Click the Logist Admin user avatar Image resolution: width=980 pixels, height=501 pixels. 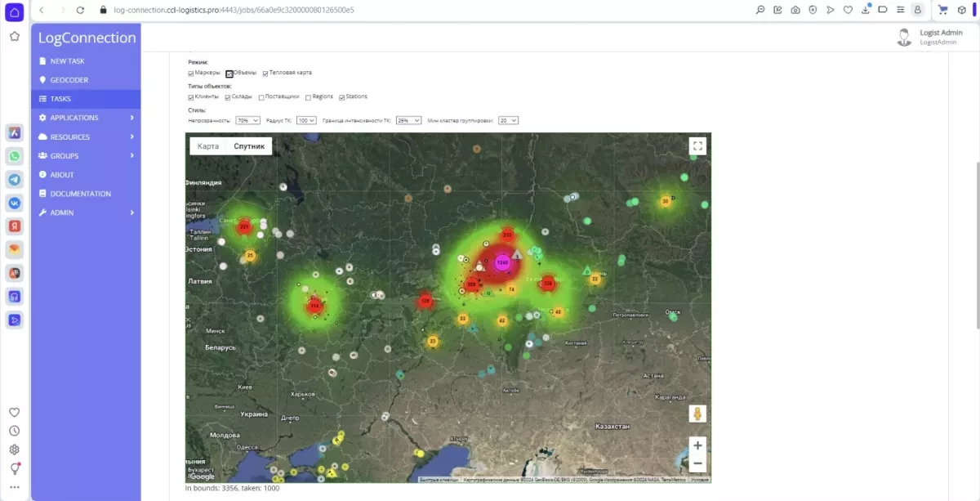[x=903, y=37]
